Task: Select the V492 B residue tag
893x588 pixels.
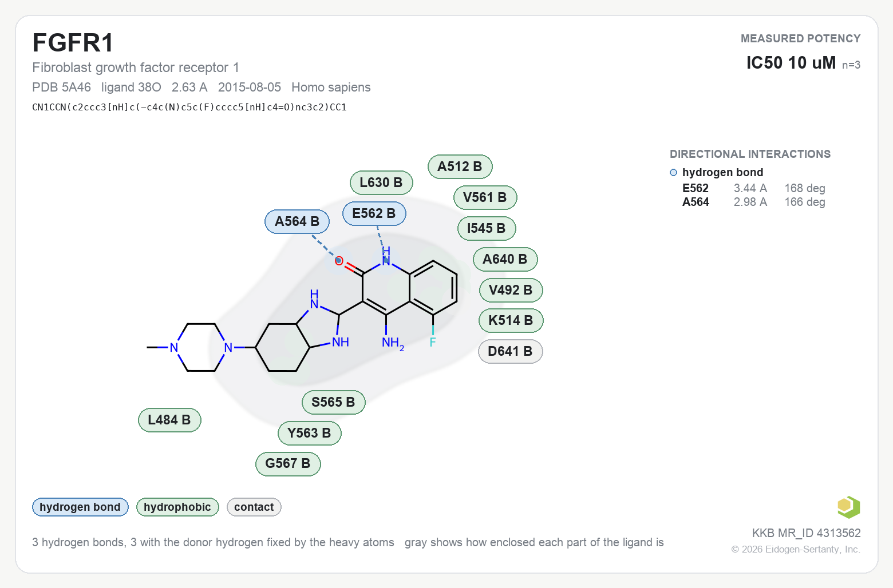Action: click(511, 290)
